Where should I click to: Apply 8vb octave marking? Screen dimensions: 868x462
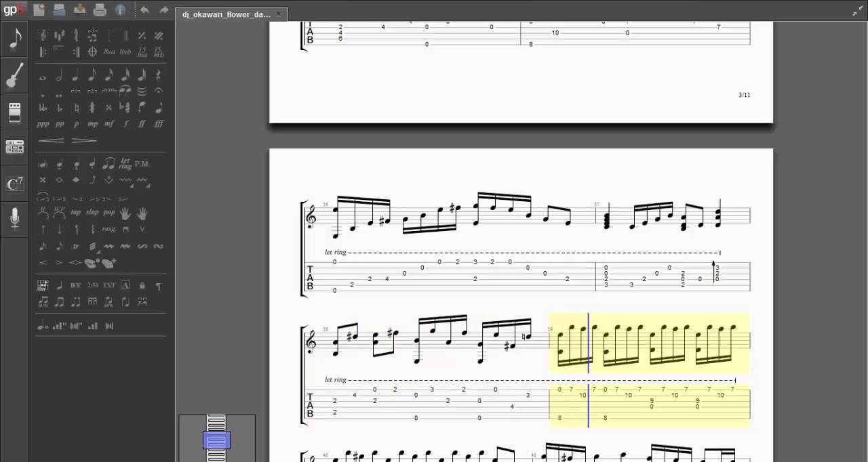pos(125,51)
